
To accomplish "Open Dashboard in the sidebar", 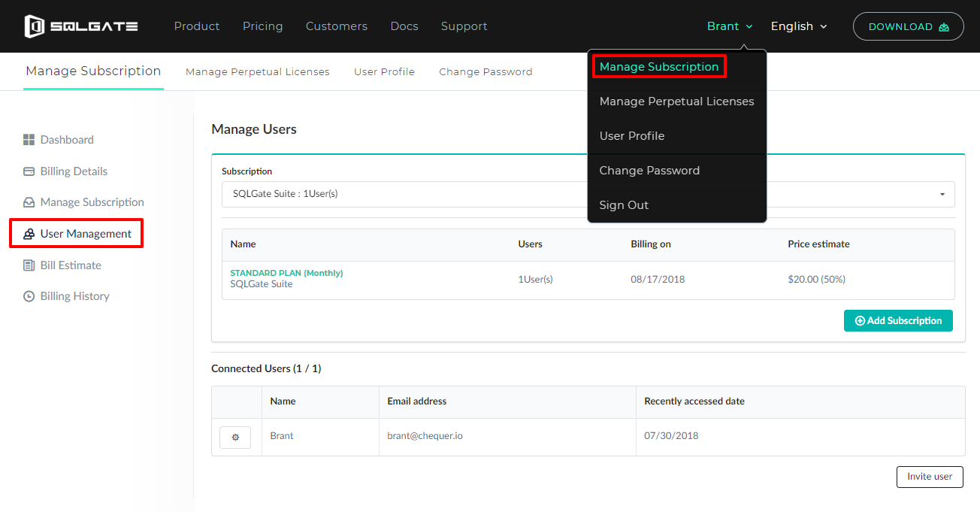I will (67, 140).
